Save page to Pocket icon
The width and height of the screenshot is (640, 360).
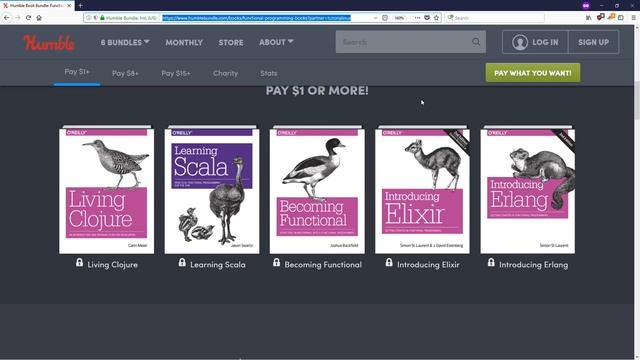(x=427, y=18)
